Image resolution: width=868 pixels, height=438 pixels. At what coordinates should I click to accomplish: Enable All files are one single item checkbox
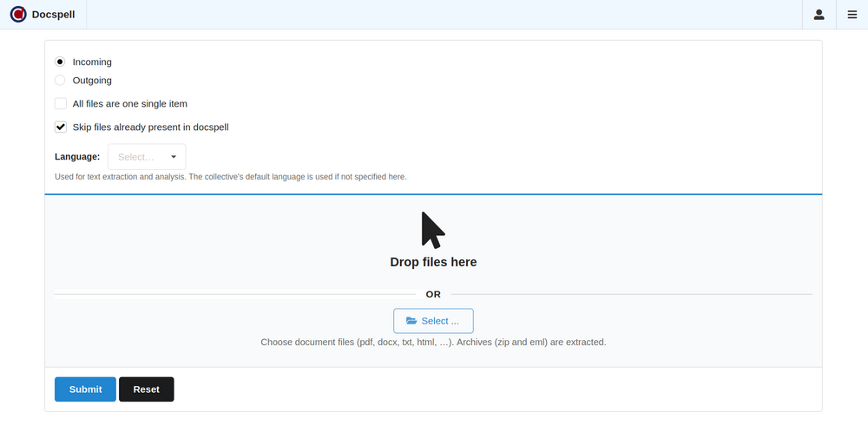click(x=61, y=103)
